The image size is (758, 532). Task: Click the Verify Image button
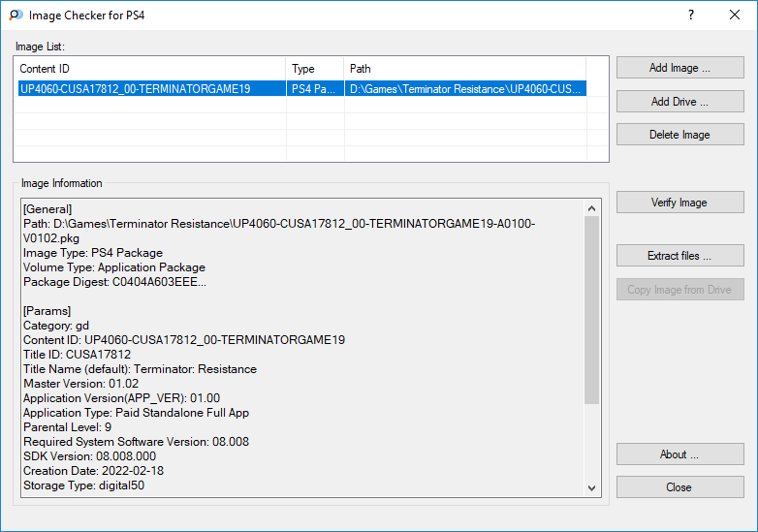coord(679,202)
